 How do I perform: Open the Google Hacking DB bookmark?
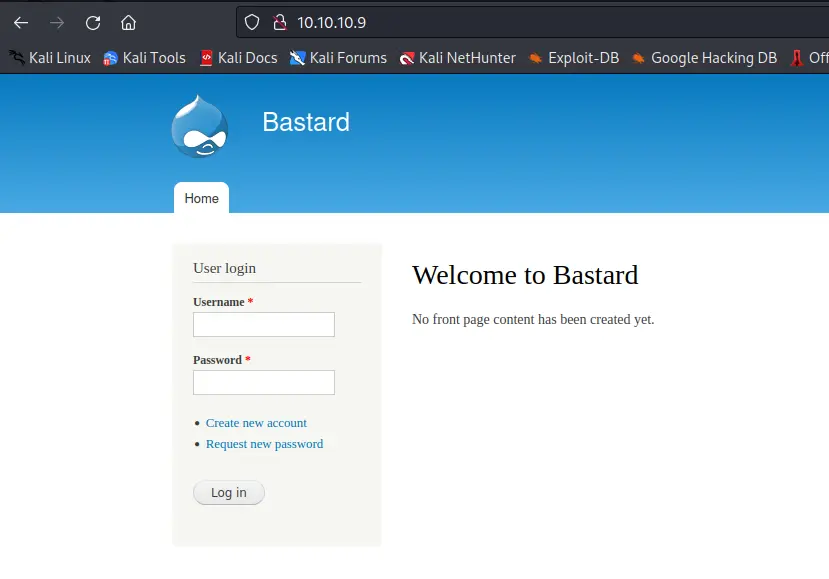(704, 58)
